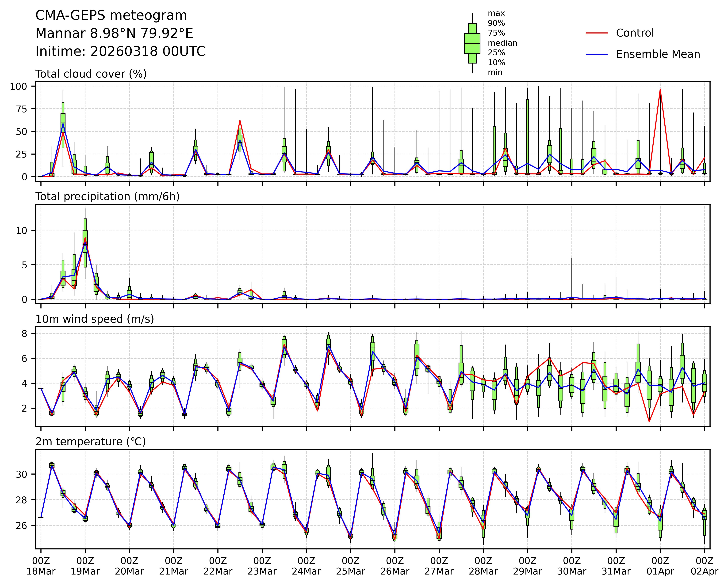Click the '00Z 01Apr' x-axis label

pyautogui.click(x=660, y=566)
